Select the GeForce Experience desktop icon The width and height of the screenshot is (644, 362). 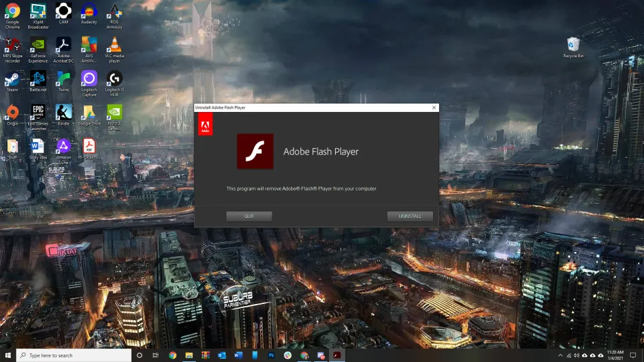(38, 49)
